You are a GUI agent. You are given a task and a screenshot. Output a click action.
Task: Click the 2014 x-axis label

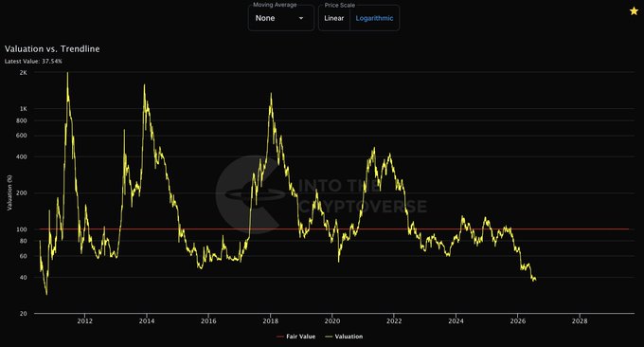[x=147, y=320]
